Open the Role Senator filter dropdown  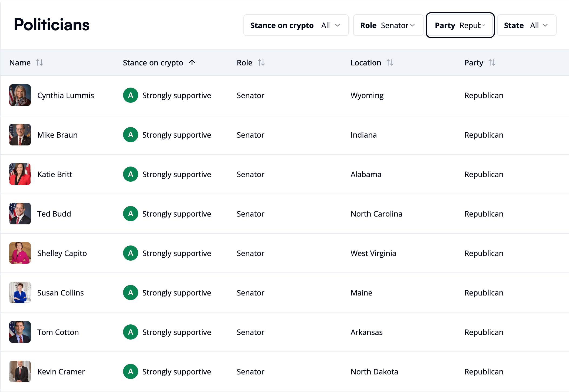click(388, 25)
